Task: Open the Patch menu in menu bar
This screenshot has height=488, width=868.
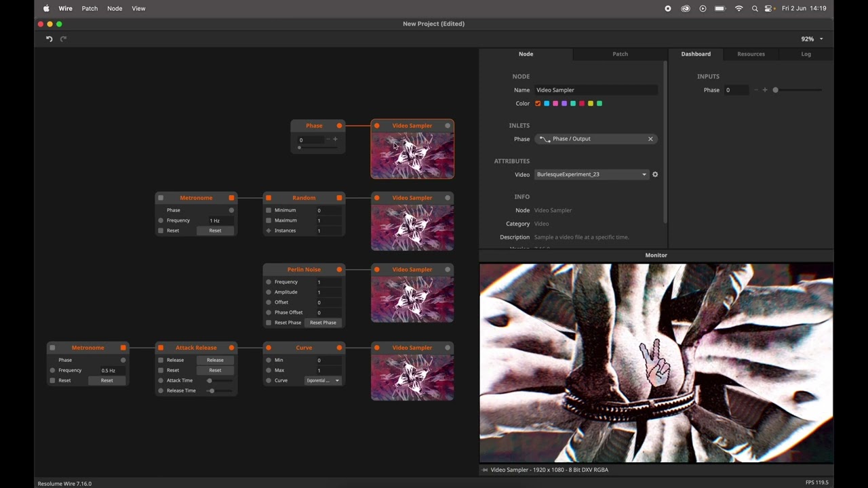Action: click(90, 9)
